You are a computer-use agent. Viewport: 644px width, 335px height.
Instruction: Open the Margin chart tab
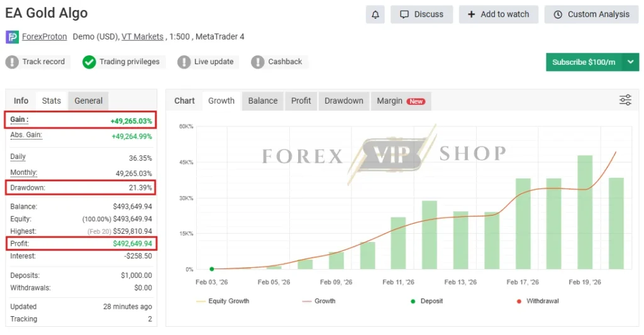click(401, 101)
